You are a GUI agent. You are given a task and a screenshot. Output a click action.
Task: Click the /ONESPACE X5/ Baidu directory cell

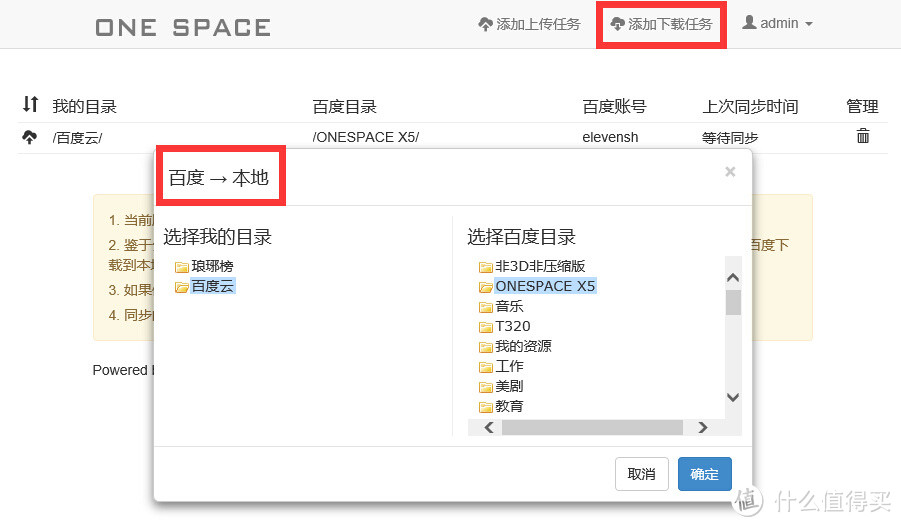tap(365, 137)
